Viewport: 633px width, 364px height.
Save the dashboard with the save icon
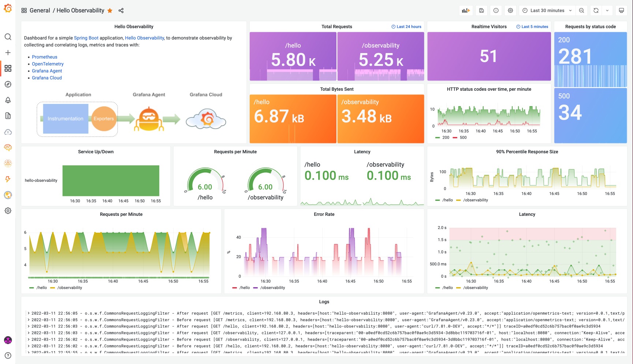tap(481, 10)
